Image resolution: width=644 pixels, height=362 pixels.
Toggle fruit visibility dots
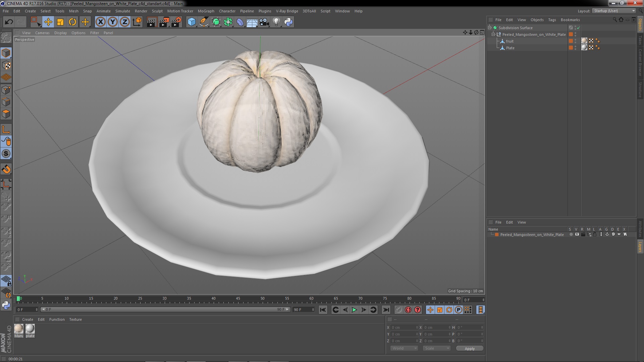(x=575, y=41)
